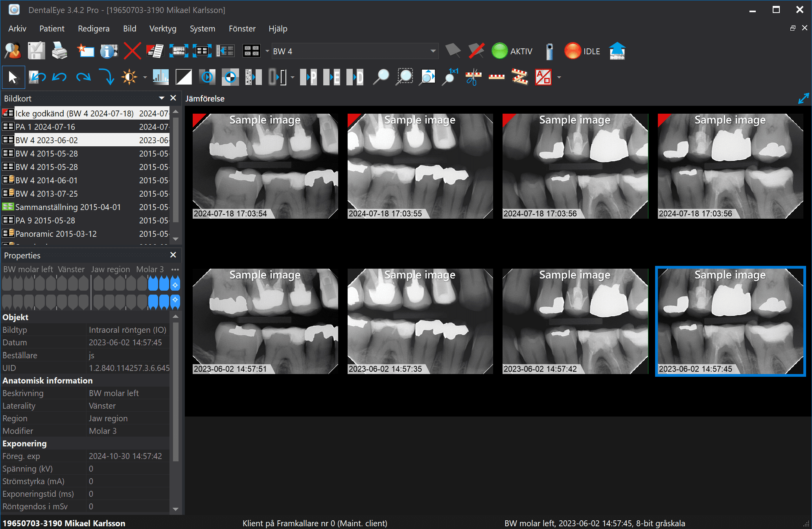
Task: Click the rotate right arrow icon
Action: tap(83, 77)
